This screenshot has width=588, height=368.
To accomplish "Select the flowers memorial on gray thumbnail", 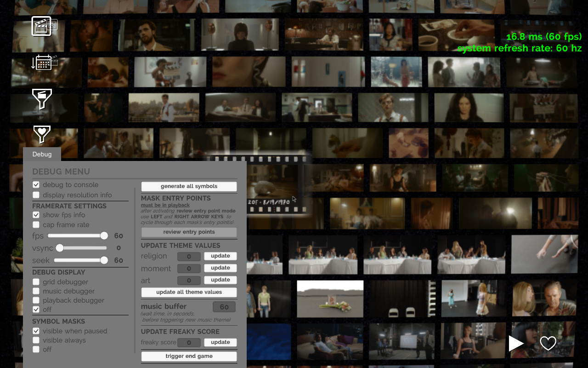I will click(x=330, y=299).
